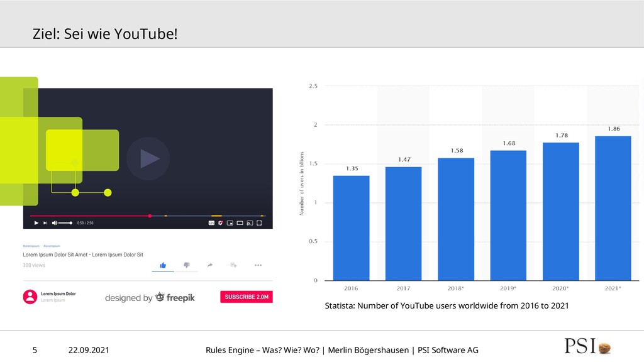Click the footer text Rules Engine – Was? Wie? Wo?
This screenshot has height=362, width=644.
click(x=262, y=350)
